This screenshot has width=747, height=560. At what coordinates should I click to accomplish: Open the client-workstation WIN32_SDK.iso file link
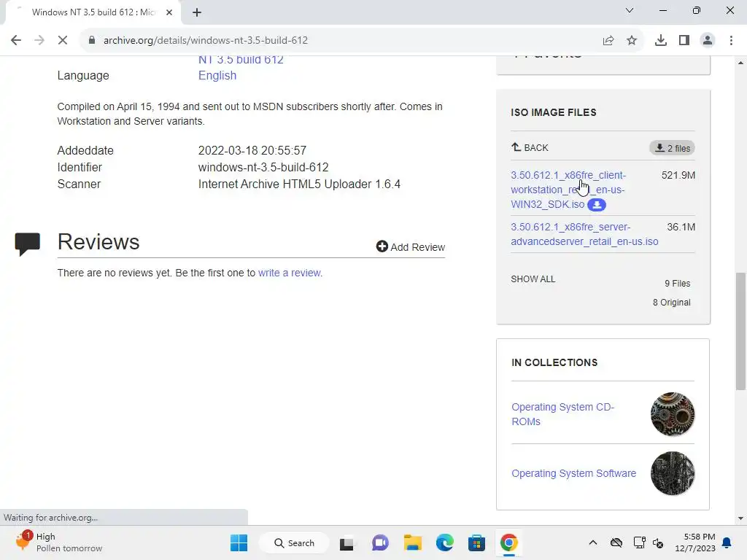pos(568,190)
